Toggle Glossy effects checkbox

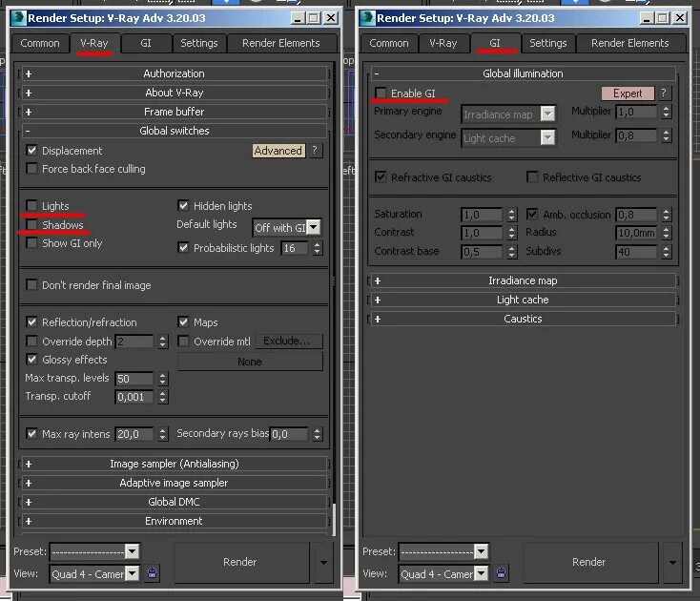pyautogui.click(x=31, y=360)
